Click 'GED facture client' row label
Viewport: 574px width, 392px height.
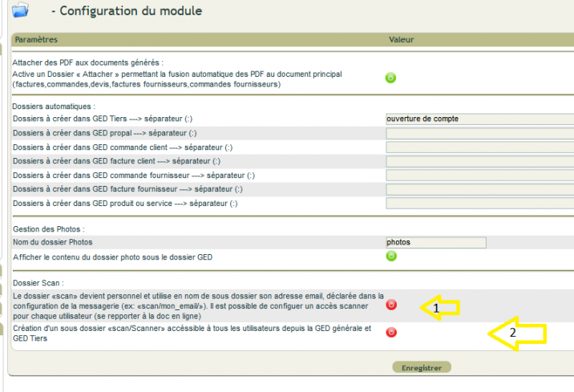click(116, 161)
